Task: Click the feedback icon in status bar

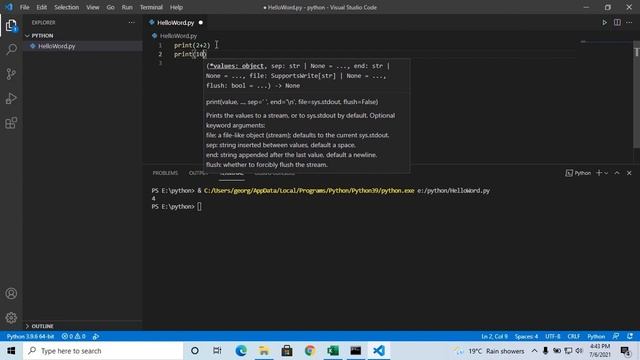Action: point(616,336)
